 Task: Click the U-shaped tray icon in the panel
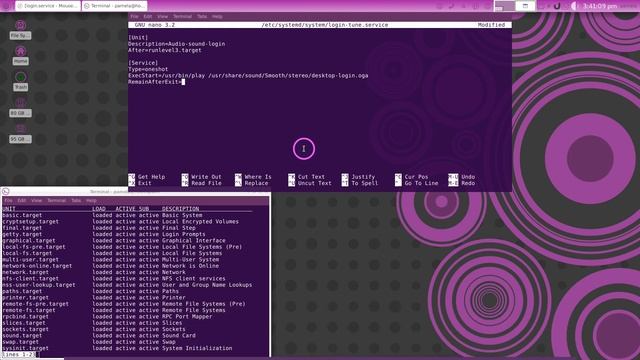(557, 6)
